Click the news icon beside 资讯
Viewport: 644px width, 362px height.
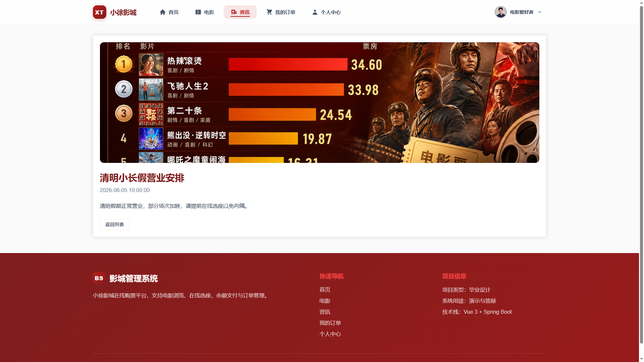(234, 12)
